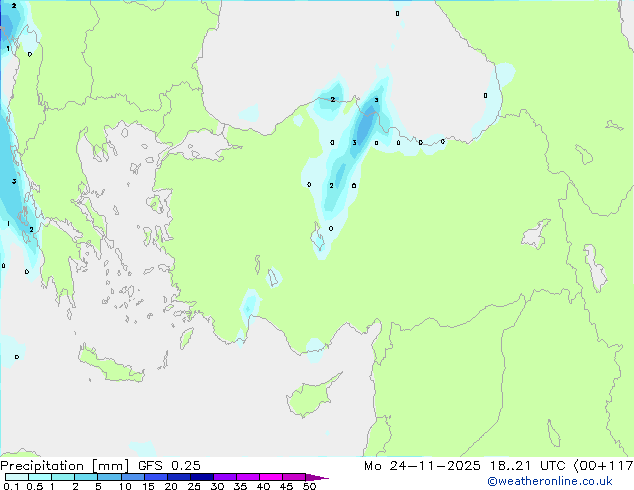Click the 30–35 mm purple legend swatch
Viewport: 634px width, 490px height.
point(224,477)
